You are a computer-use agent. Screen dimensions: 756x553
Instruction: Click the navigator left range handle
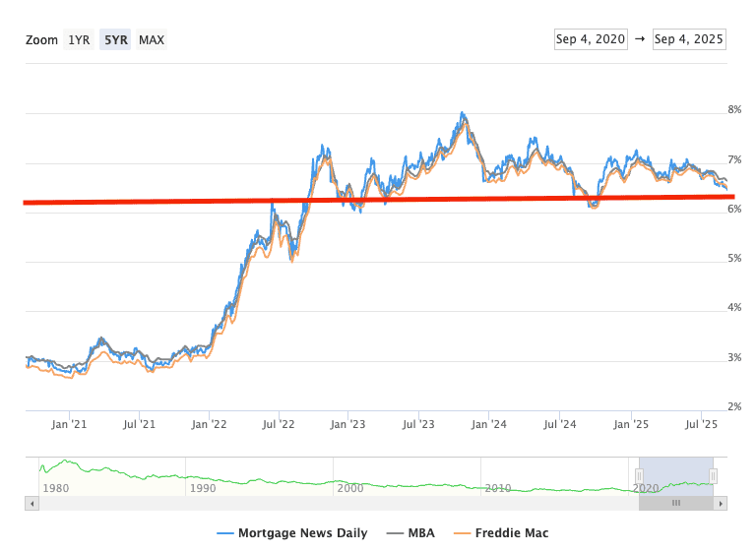click(x=639, y=476)
